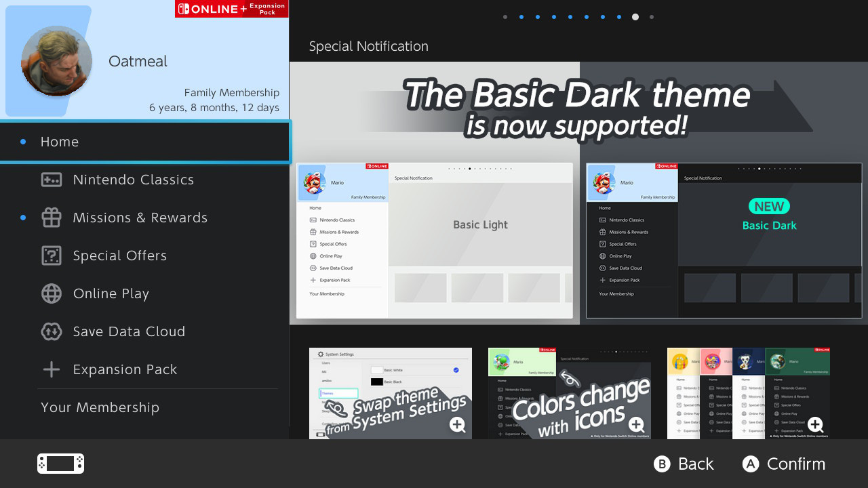Click the Special Offers question block icon
The image size is (868, 488).
[x=52, y=256]
